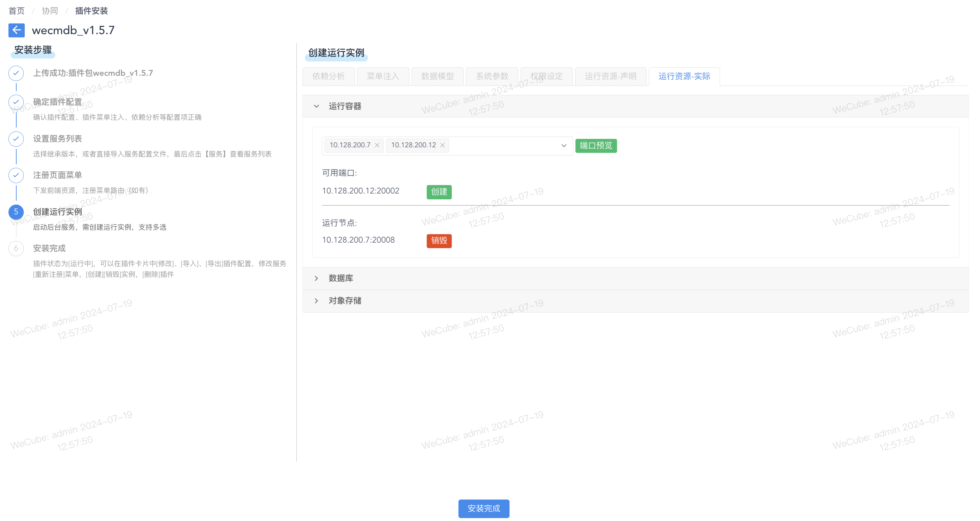Click the 10.128.200.7:20008 node text
Screen dimensions: 980x521
click(x=358, y=240)
